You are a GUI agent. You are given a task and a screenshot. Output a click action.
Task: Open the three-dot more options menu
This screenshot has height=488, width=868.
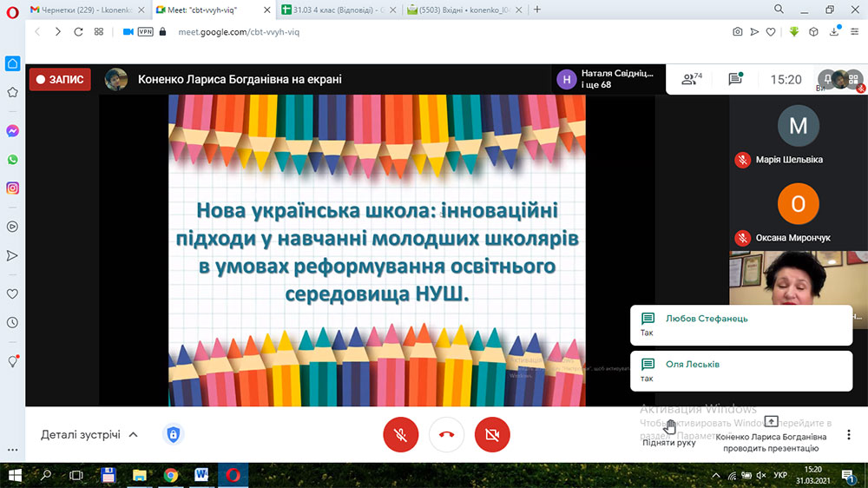click(849, 435)
